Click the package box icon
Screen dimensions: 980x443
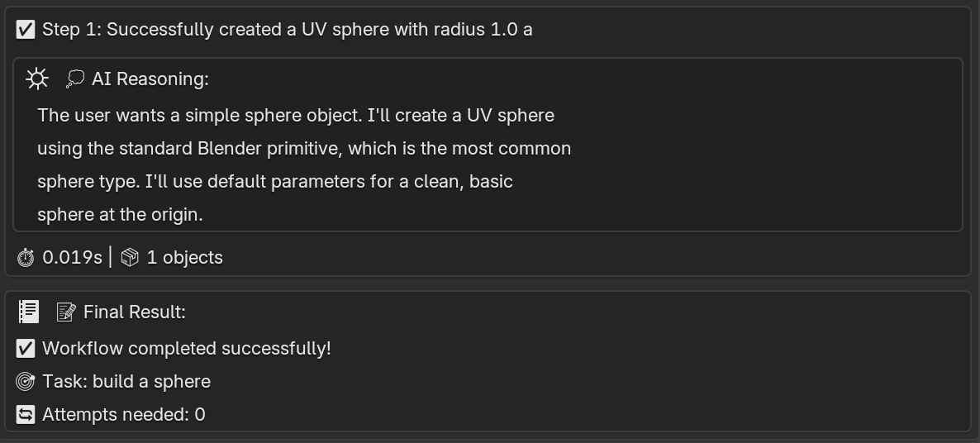(x=130, y=257)
